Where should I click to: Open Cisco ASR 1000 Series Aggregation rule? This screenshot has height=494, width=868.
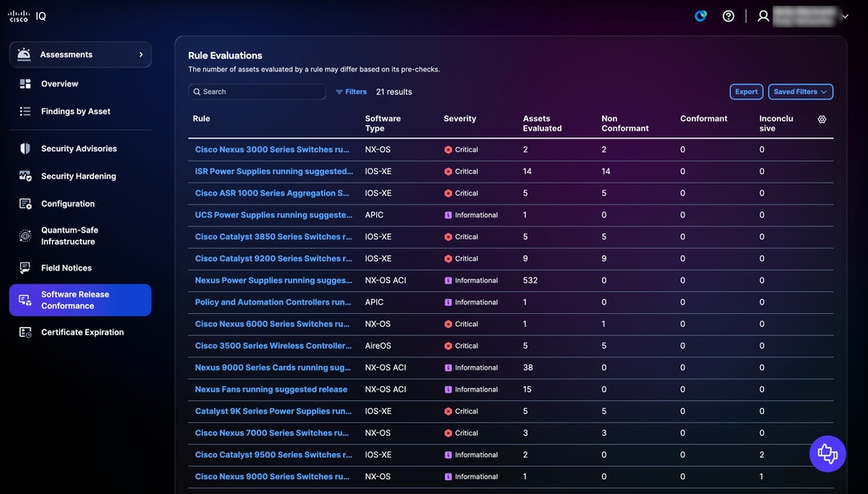272,193
